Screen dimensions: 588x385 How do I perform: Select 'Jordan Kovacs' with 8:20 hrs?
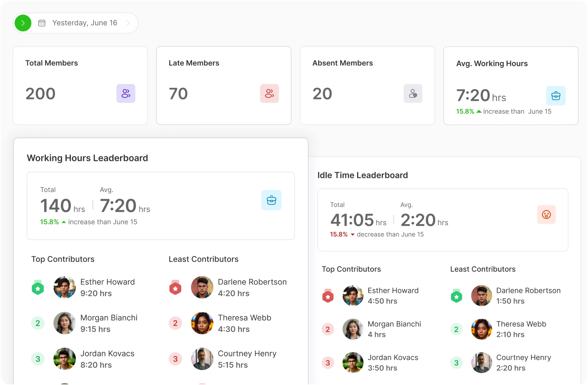point(107,353)
